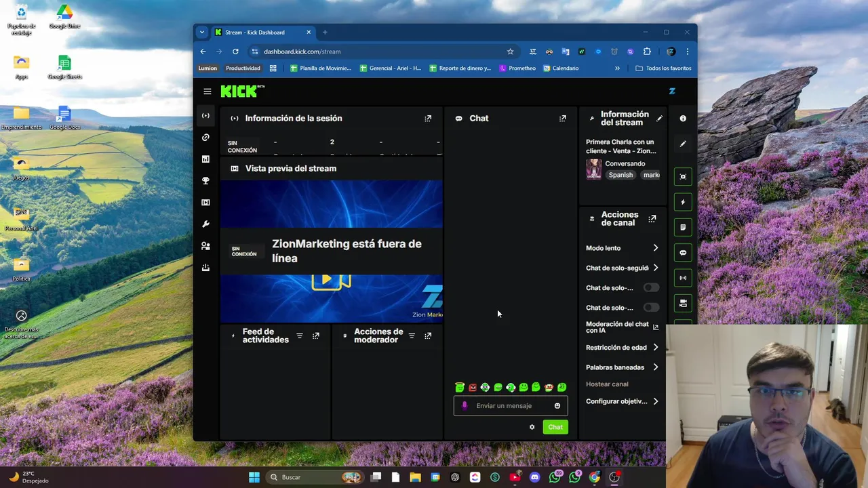Open the video clips sidebar icon
This screenshot has height=488, width=868.
point(205,202)
